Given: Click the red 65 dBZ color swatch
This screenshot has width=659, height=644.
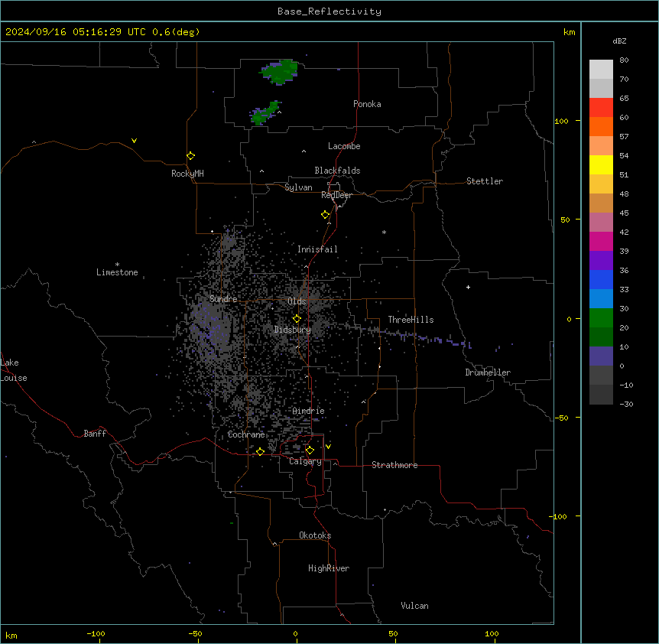Looking at the screenshot, I should click(601, 108).
